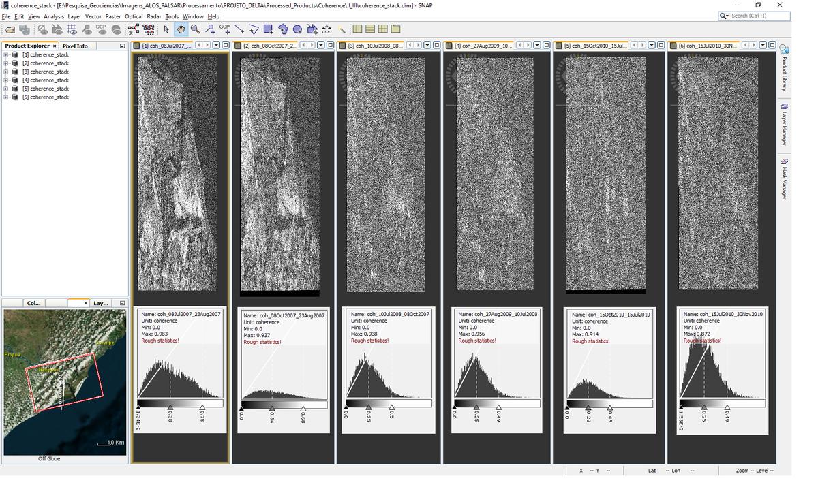Expand the [4] coherence_stack tree node

click(x=6, y=80)
